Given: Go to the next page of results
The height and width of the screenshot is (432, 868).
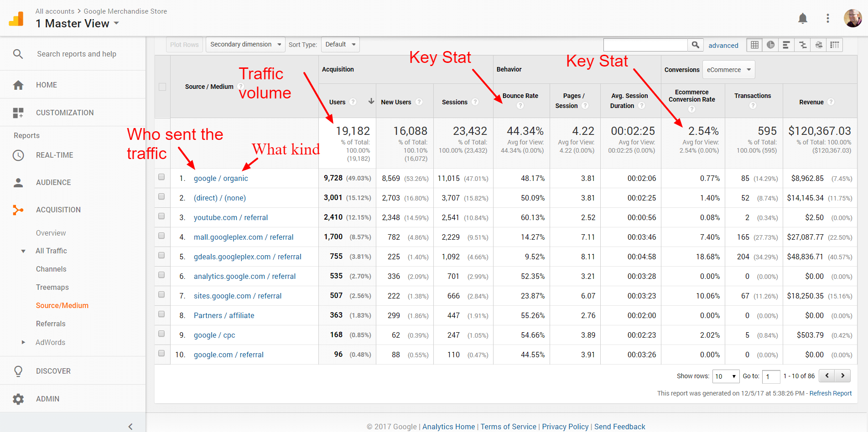Looking at the screenshot, I should click(x=843, y=376).
